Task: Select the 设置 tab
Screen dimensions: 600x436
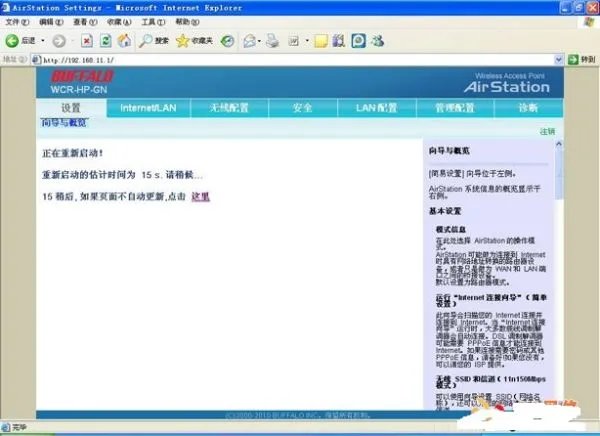Action: click(71, 108)
